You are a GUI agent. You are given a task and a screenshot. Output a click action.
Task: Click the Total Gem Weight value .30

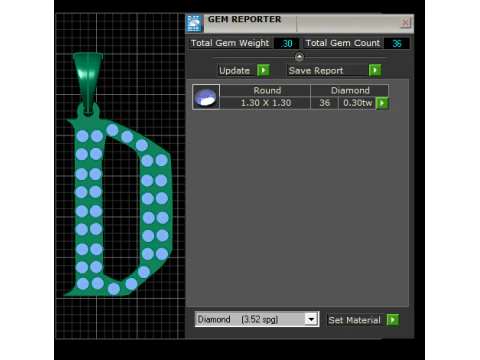[x=286, y=43]
